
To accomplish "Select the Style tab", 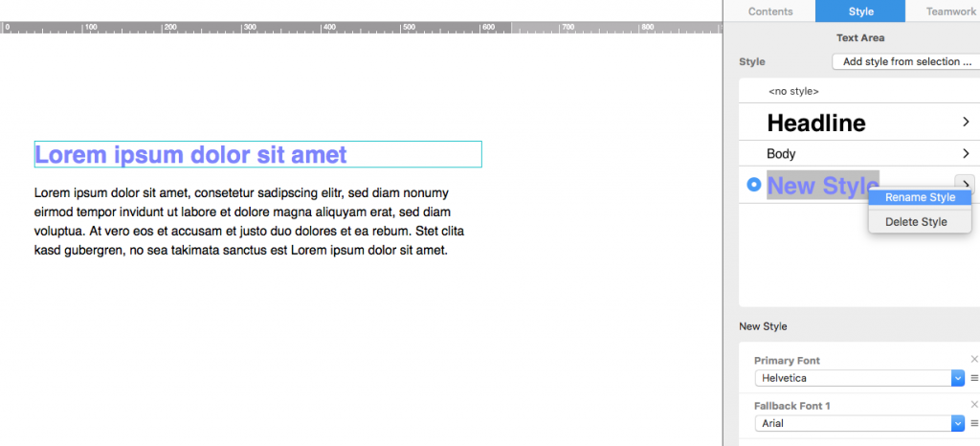I will pos(860,11).
